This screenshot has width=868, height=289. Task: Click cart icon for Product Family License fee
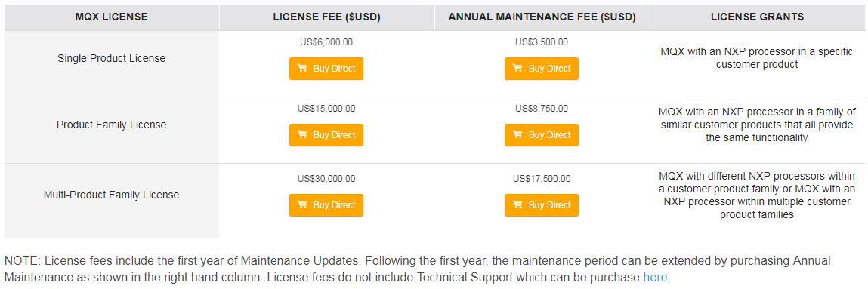click(302, 135)
